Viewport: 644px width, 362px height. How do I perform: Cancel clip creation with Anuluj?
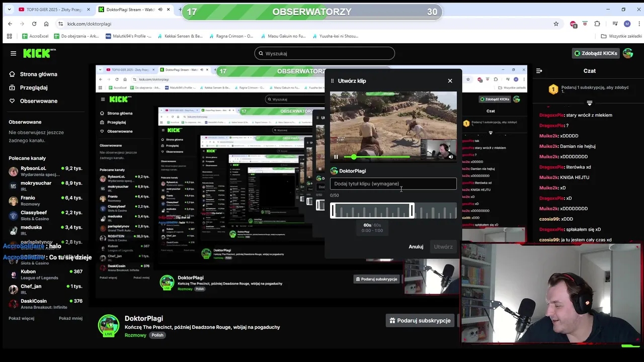(416, 247)
